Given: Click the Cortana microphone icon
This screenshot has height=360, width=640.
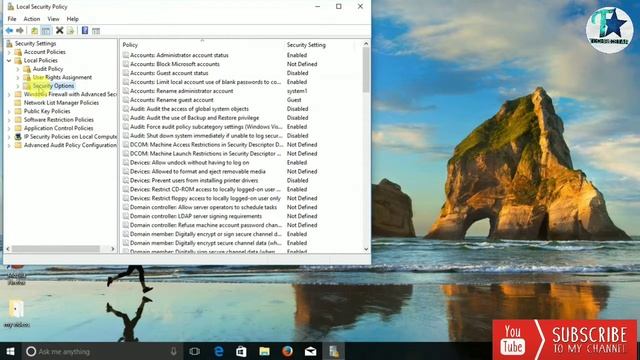Looking at the screenshot, I should tap(173, 351).
